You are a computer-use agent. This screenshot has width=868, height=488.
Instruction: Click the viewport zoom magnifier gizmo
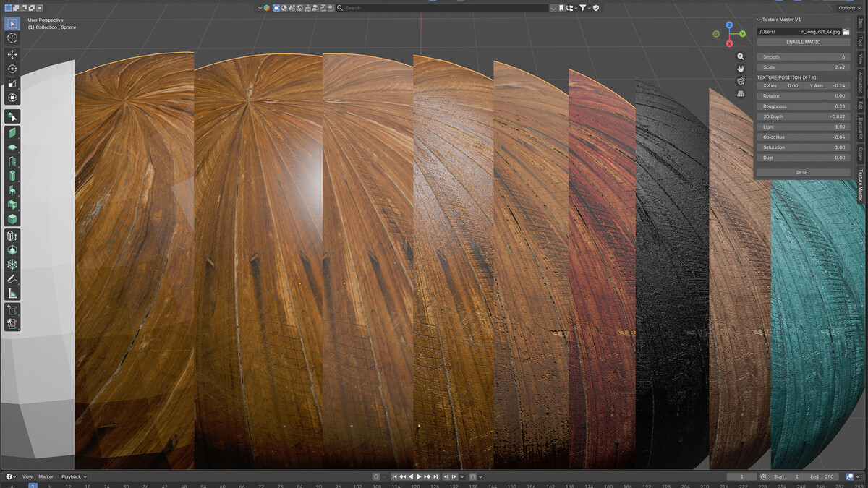pyautogui.click(x=741, y=56)
